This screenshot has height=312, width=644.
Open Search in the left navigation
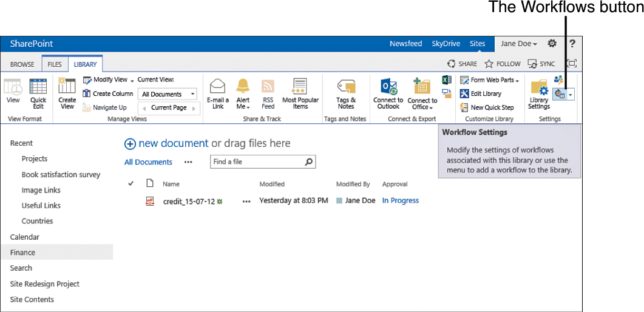point(21,268)
